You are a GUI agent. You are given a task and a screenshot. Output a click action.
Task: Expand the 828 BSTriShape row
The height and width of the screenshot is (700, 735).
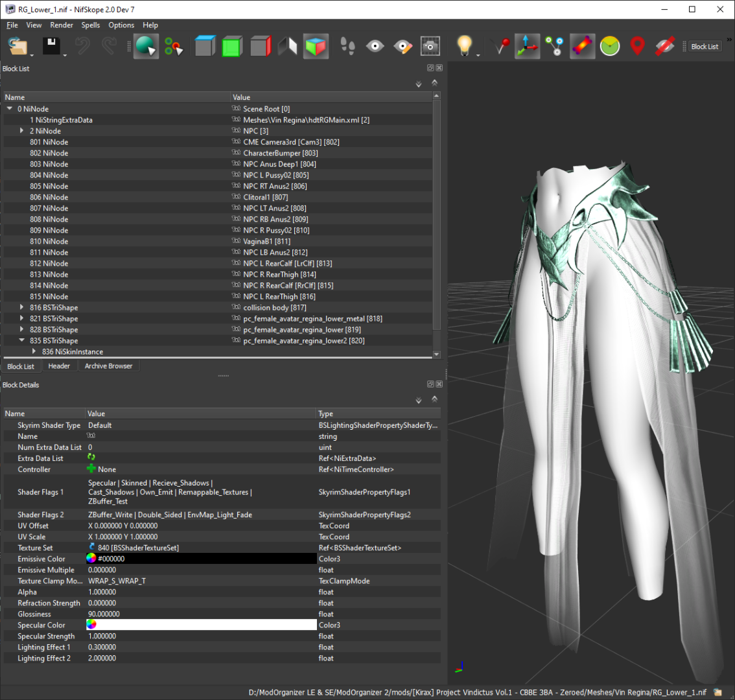pos(21,329)
